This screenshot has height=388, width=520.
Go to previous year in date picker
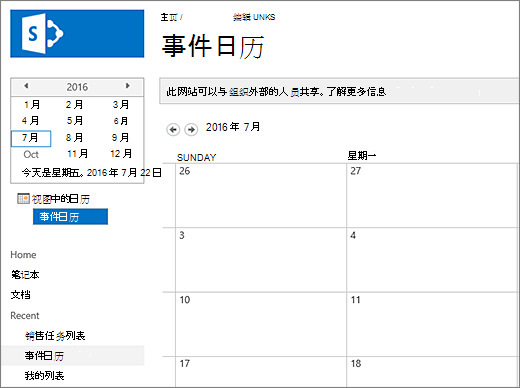[26, 86]
